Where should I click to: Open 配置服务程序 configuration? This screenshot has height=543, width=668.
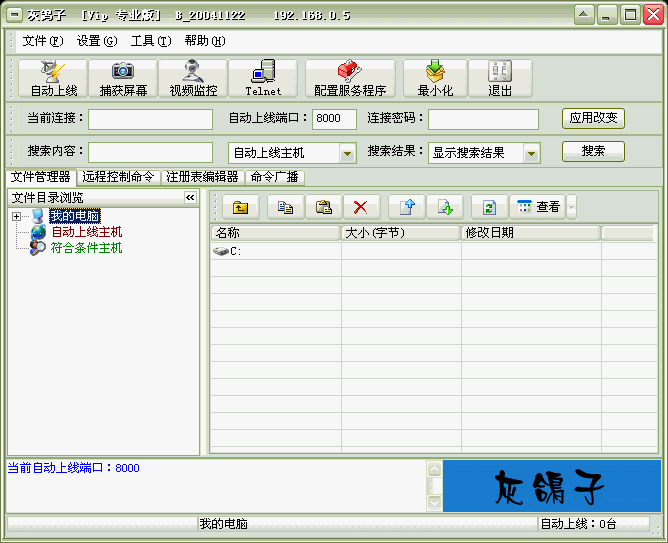point(349,78)
